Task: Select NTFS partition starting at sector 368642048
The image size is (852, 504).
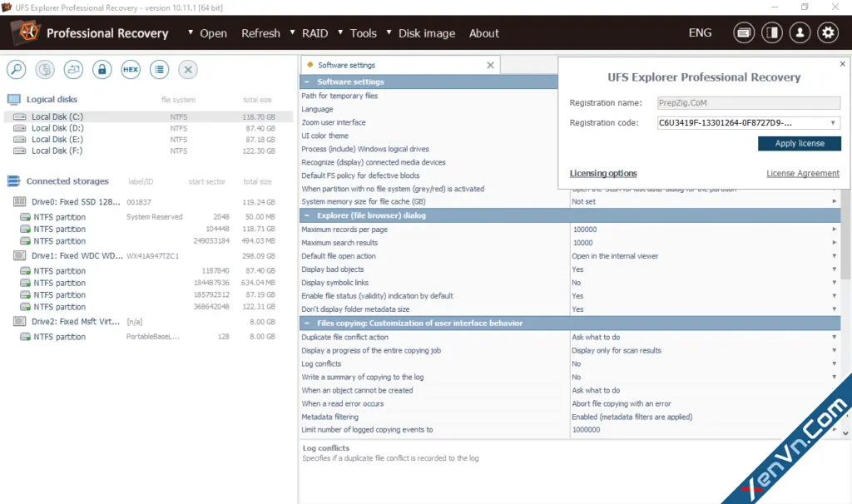Action: point(148,307)
